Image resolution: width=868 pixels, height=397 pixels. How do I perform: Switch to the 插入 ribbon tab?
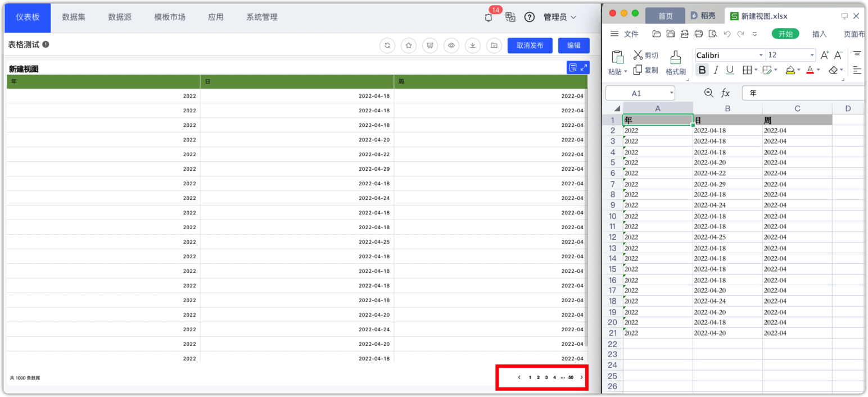tap(819, 34)
